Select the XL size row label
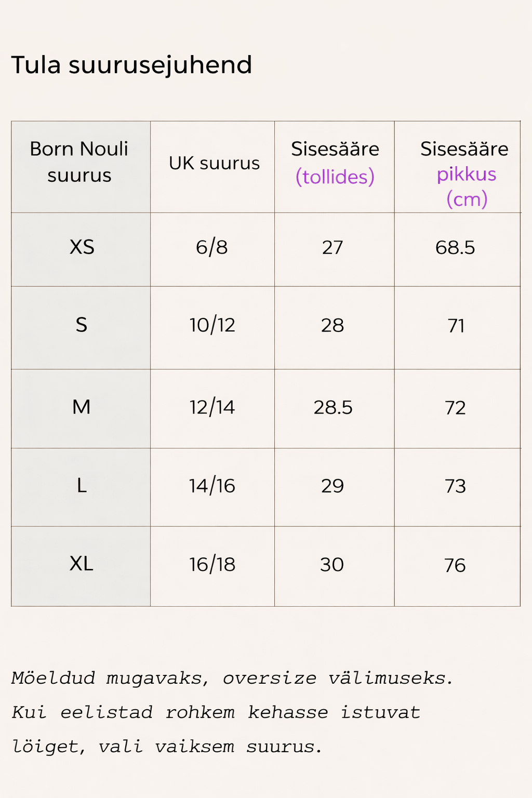The height and width of the screenshot is (798, 532). [x=82, y=564]
